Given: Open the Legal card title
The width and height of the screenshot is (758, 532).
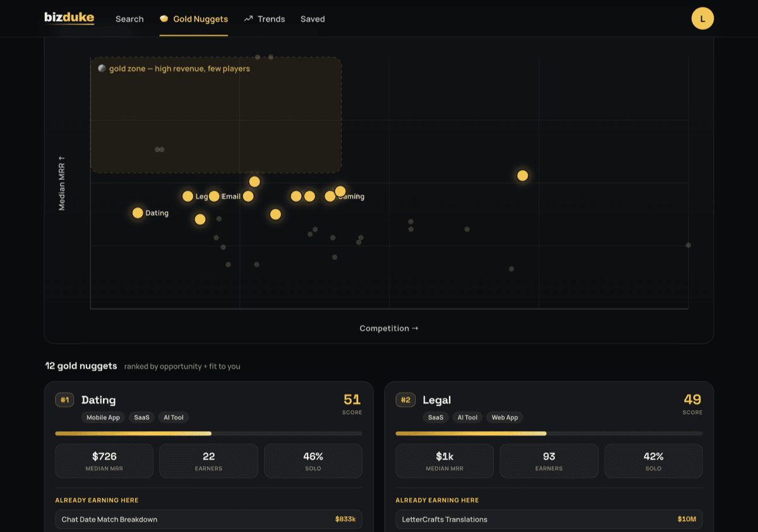Looking at the screenshot, I should (436, 399).
